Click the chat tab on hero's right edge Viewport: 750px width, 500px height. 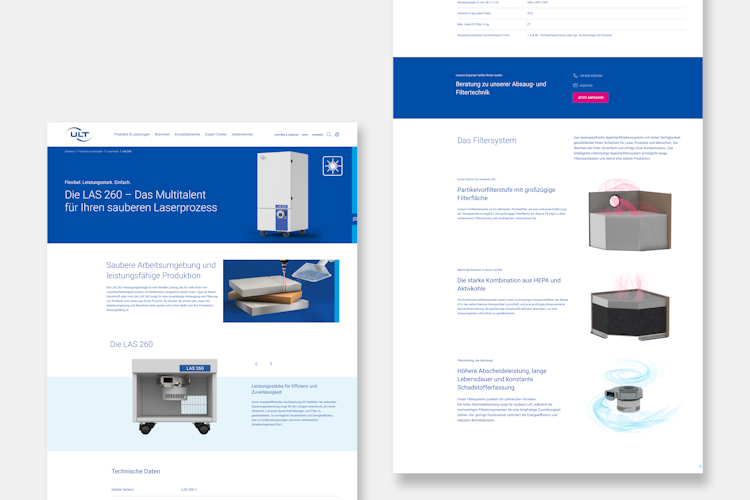(355, 219)
